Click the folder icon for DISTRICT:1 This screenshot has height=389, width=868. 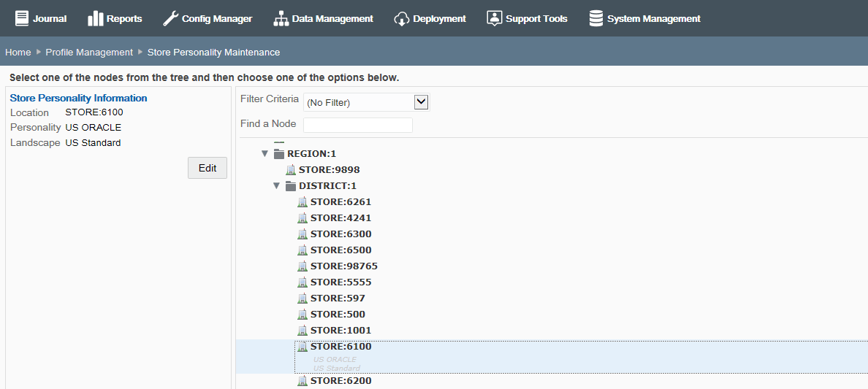[x=291, y=186]
